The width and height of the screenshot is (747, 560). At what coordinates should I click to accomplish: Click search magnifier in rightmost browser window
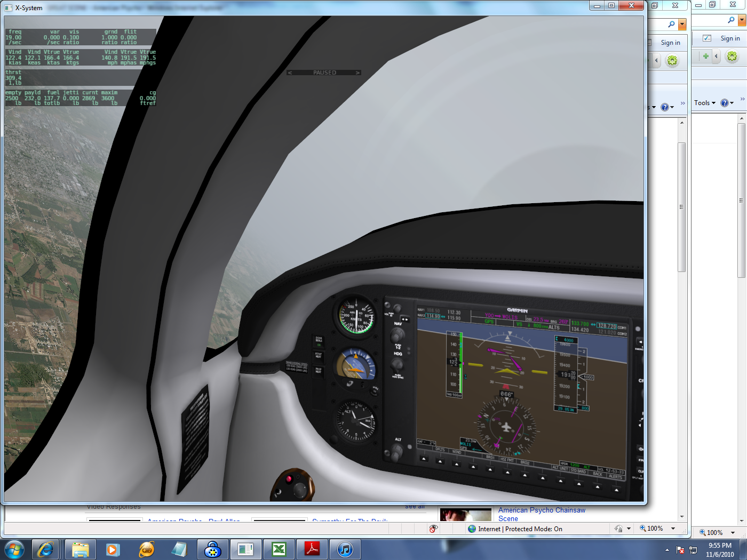(731, 20)
